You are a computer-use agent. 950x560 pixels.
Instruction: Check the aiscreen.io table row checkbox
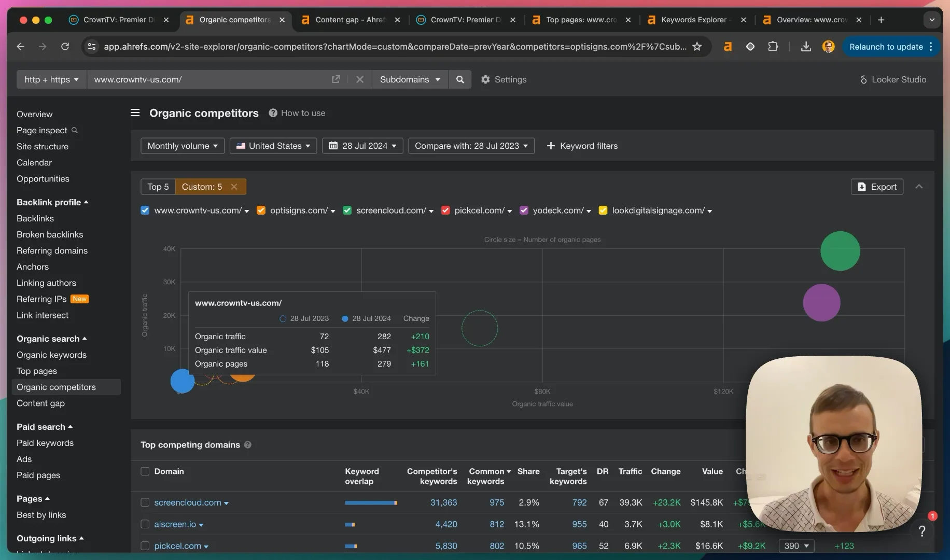tap(145, 524)
